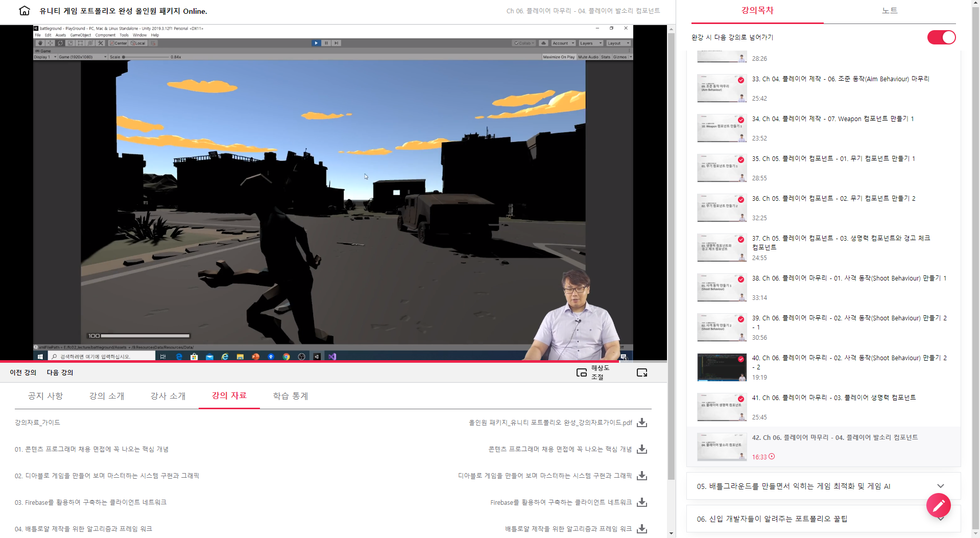The image size is (980, 538).
Task: Expand section 06 신입 개발자 포트폴리오 꿀팁
Action: [x=823, y=519]
